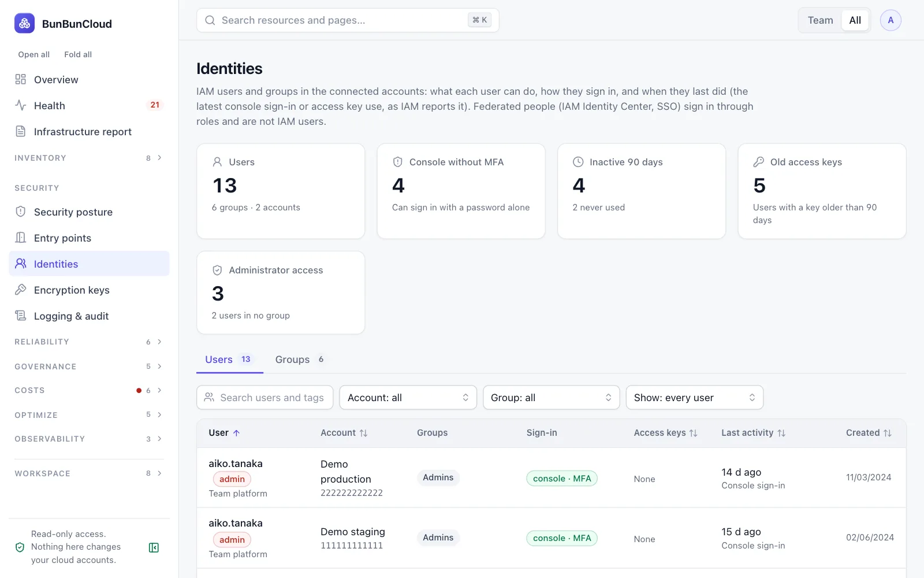
Task: Expand the Optimize section
Action: 89,415
